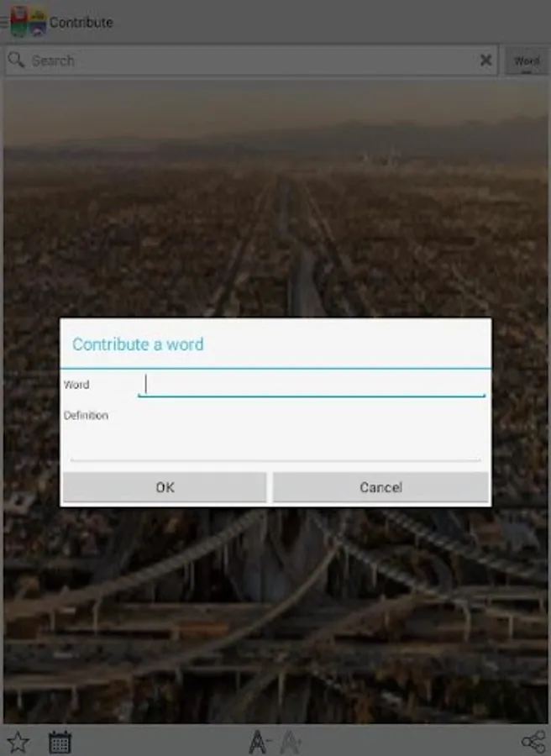Viewport: 551px width, 756px height.
Task: Increase font size with A+ icon
Action: [291, 742]
